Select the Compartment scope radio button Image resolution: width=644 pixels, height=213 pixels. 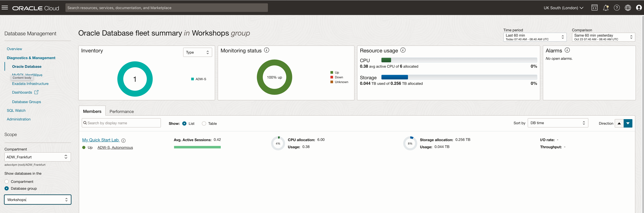(x=7, y=182)
